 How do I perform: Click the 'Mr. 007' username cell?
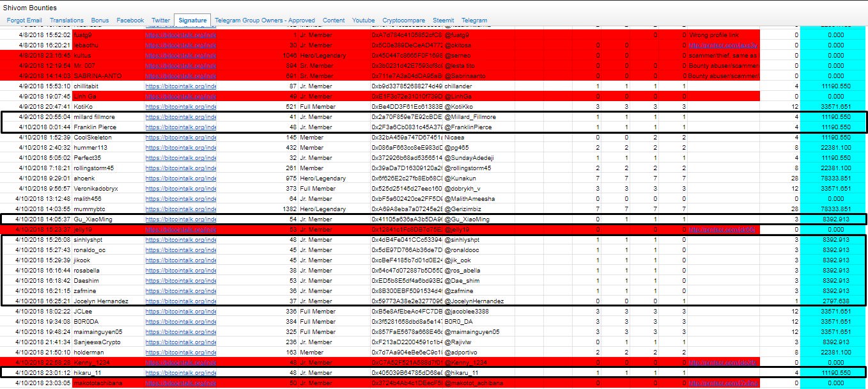tap(85, 66)
